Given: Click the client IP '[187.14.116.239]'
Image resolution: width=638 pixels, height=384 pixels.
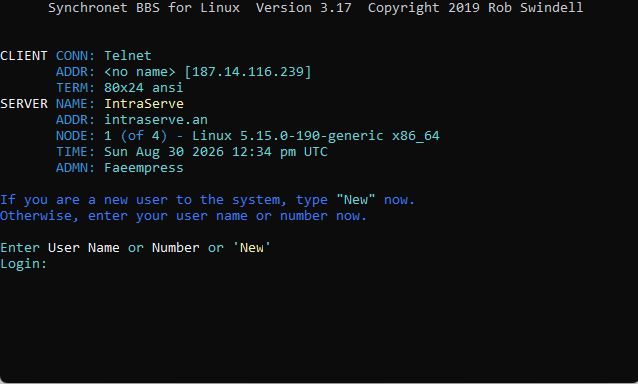Looking at the screenshot, I should pyautogui.click(x=248, y=72).
